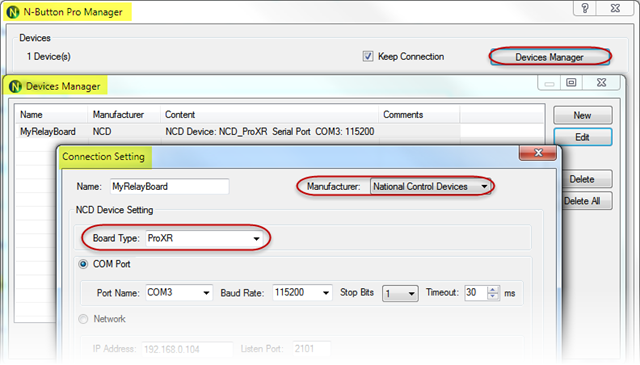Sort by the Content column header
Screen dimensions: 640x365
tap(269, 115)
